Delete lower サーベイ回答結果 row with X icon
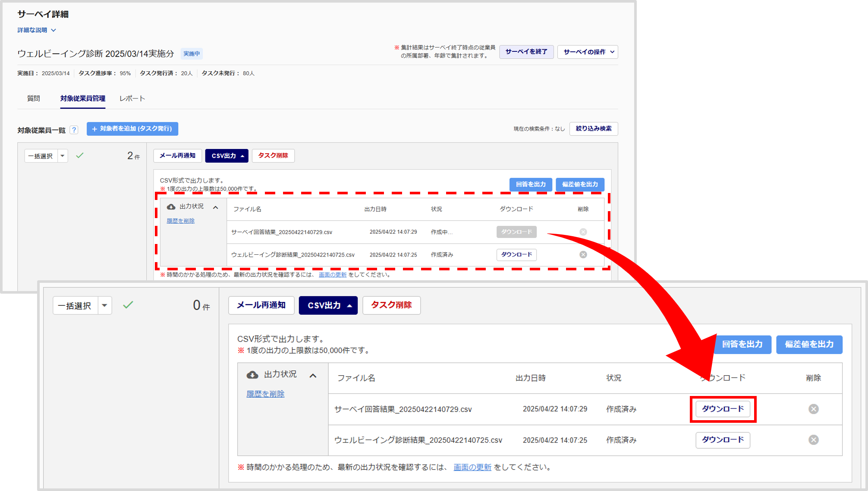This screenshot has height=491, width=868. 814,409
